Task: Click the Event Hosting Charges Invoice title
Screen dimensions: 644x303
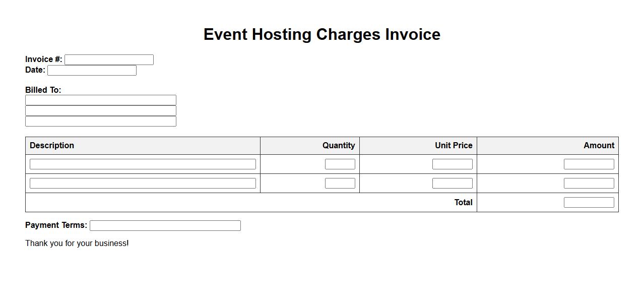Action: click(322, 34)
